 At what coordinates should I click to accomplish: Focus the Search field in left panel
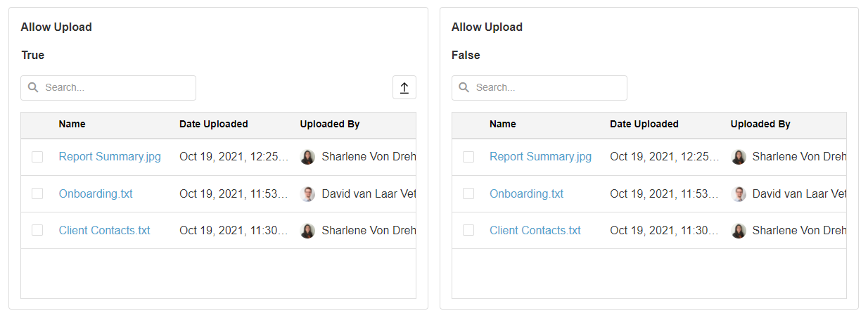[x=116, y=88]
